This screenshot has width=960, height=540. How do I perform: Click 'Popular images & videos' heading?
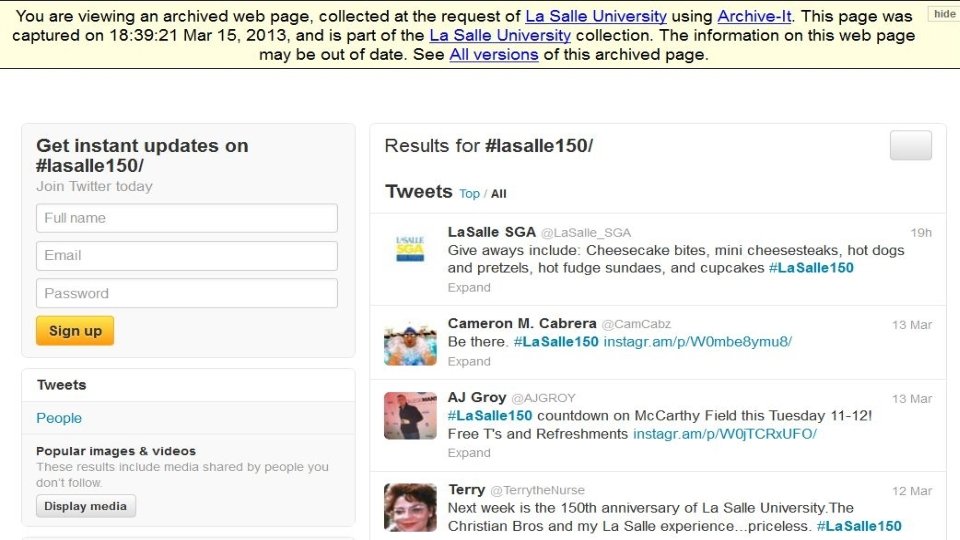(116, 451)
